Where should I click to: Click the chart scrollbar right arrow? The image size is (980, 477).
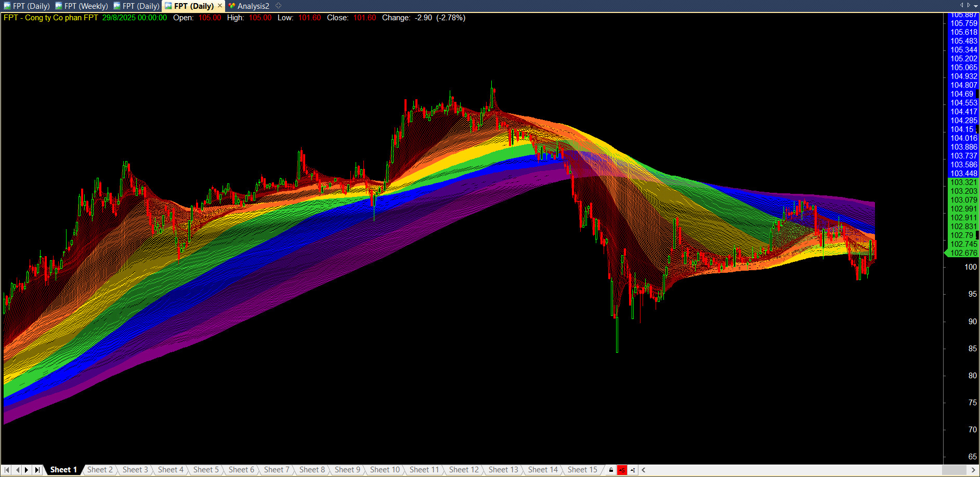[974, 470]
